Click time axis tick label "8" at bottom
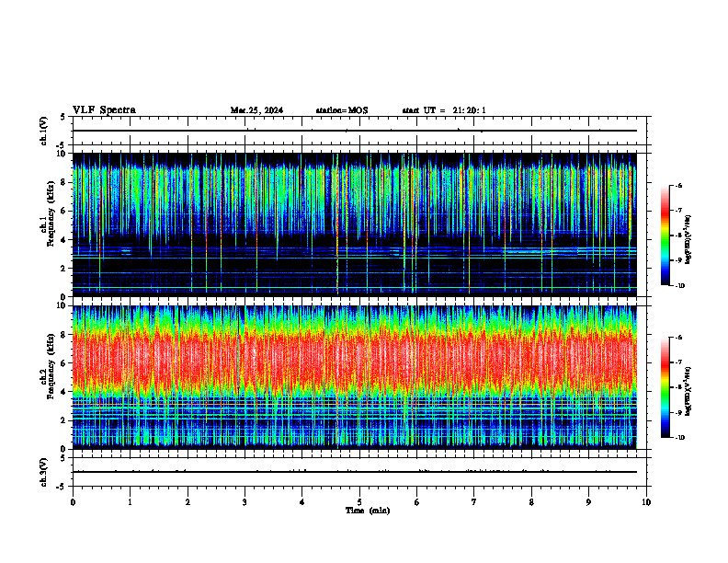 point(531,502)
